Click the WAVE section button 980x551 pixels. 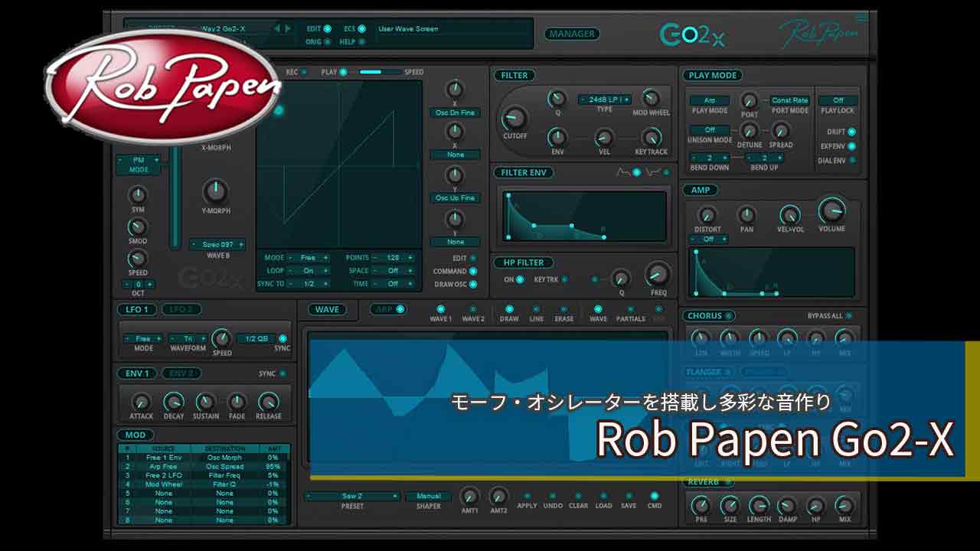(x=327, y=309)
